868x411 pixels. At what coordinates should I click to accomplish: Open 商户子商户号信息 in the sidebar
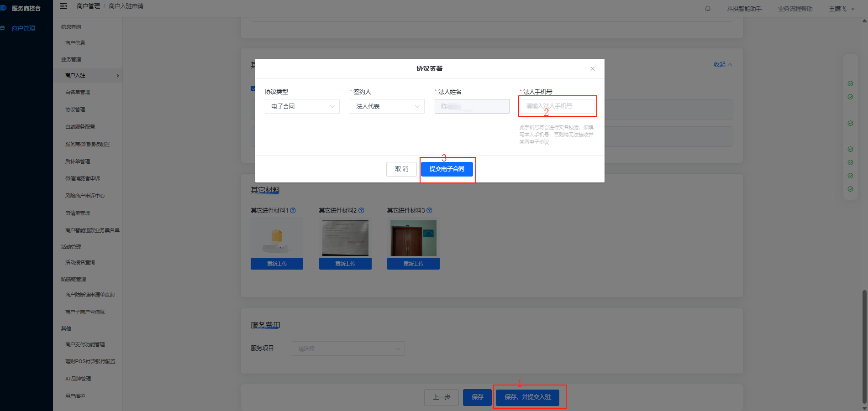point(85,312)
